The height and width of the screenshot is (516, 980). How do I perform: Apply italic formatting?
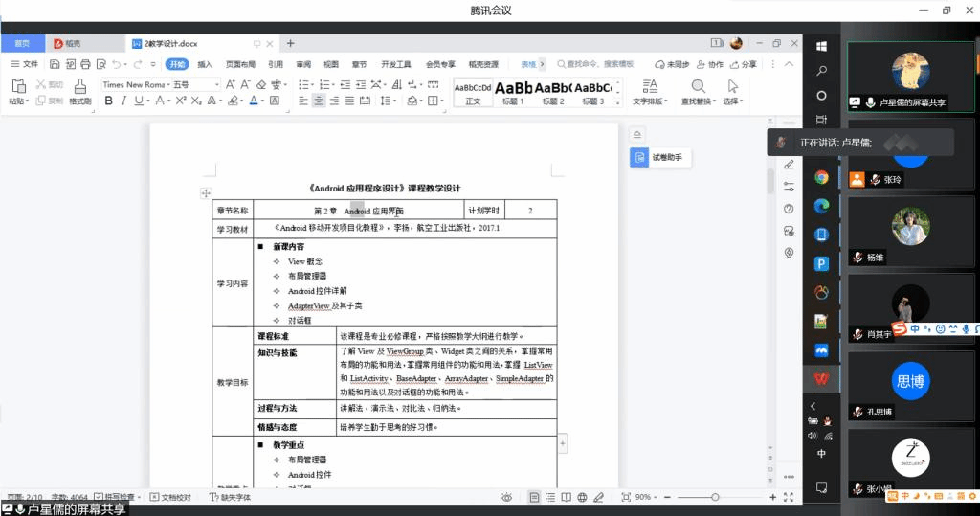124,101
